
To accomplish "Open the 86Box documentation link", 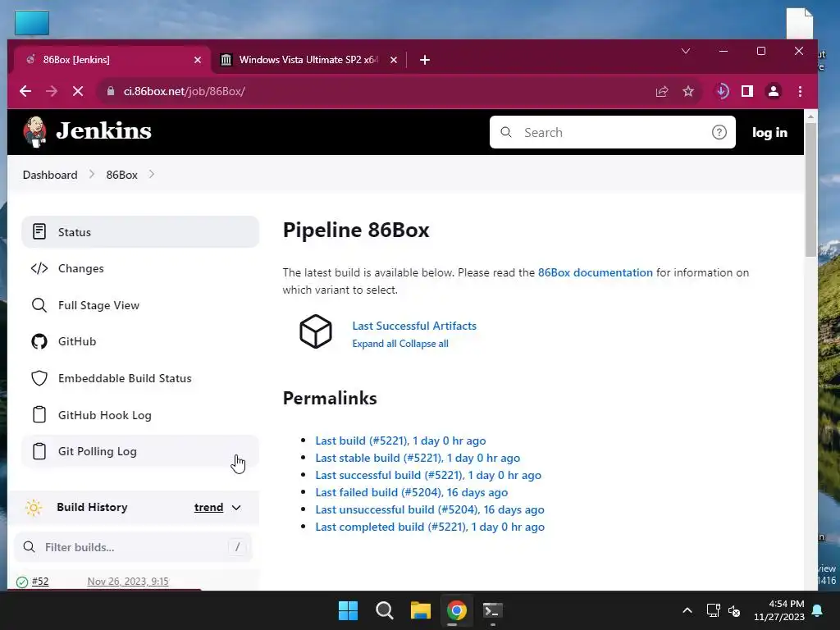I will pyautogui.click(x=596, y=272).
